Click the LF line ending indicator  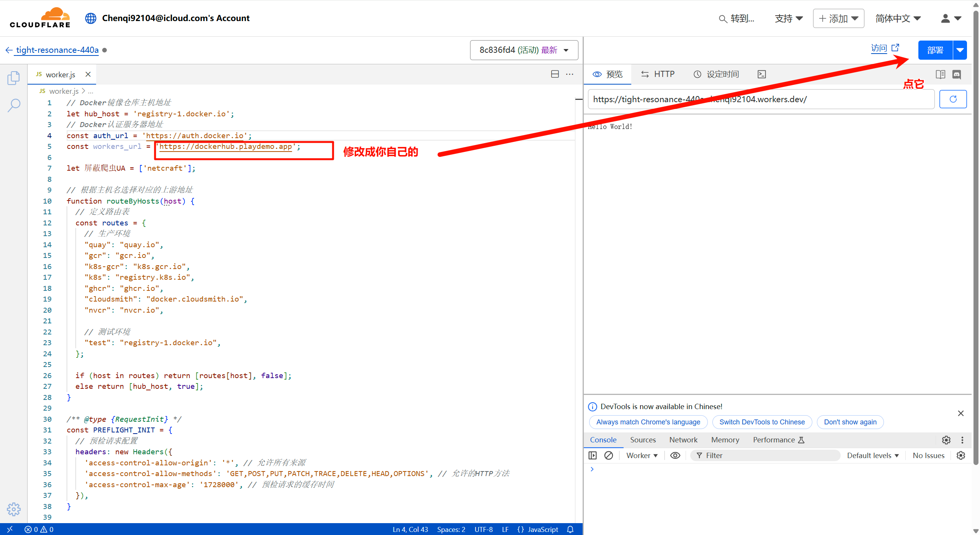pyautogui.click(x=505, y=529)
